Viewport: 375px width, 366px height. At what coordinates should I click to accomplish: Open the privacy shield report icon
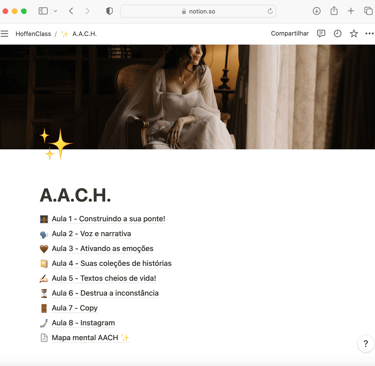coord(109,11)
